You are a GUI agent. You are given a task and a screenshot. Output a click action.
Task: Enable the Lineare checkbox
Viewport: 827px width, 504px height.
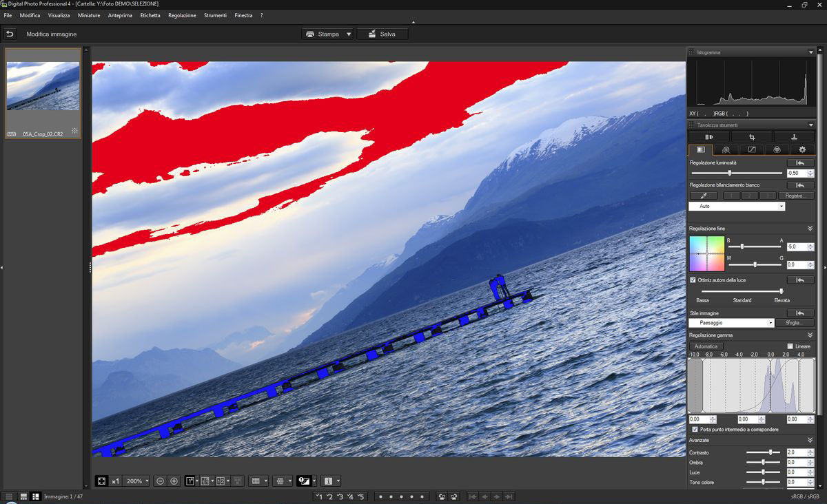(790, 346)
